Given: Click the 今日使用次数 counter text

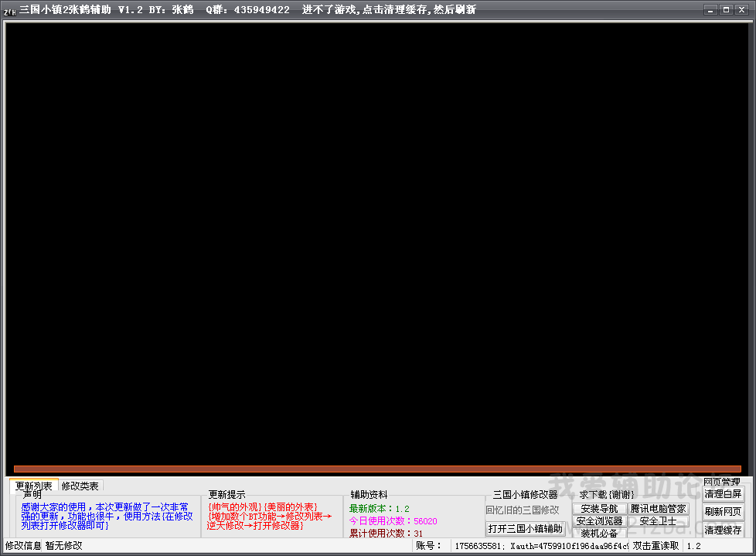Looking at the screenshot, I should 393,521.
